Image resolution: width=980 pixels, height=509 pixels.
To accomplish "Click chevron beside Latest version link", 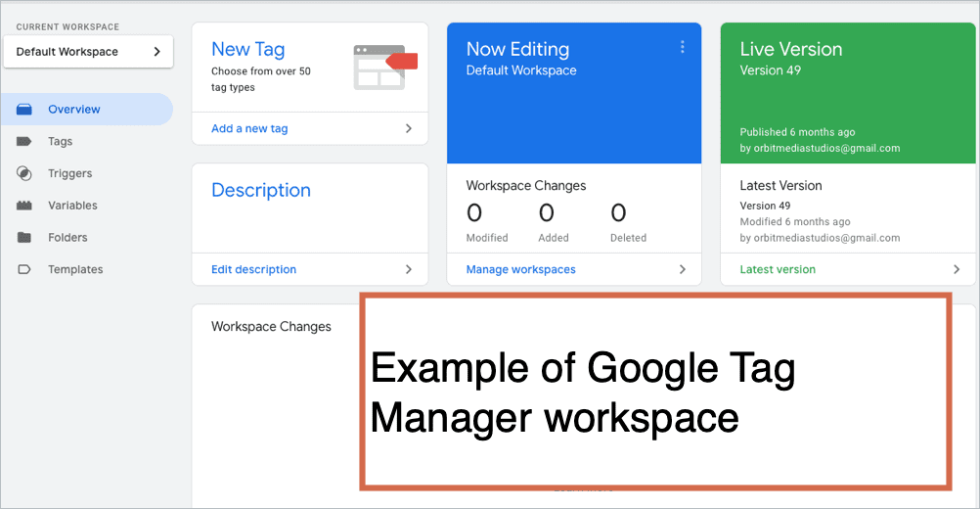I will (957, 269).
